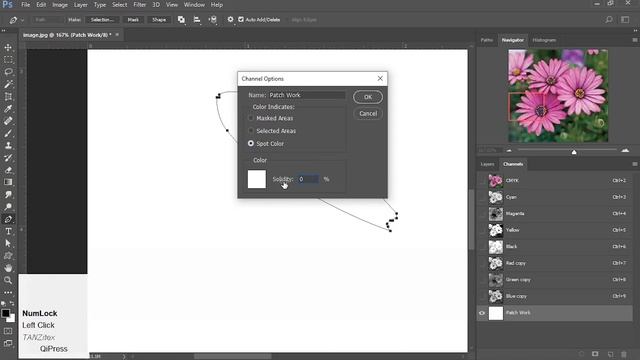Open the Path arrangement dropdown
The image size is (640, 360).
pos(213,20)
